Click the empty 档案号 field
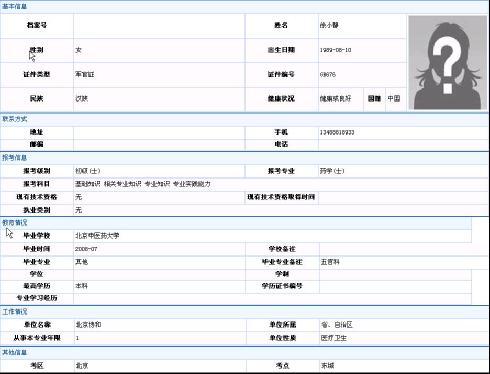This screenshot has width=490, height=374. click(x=159, y=25)
